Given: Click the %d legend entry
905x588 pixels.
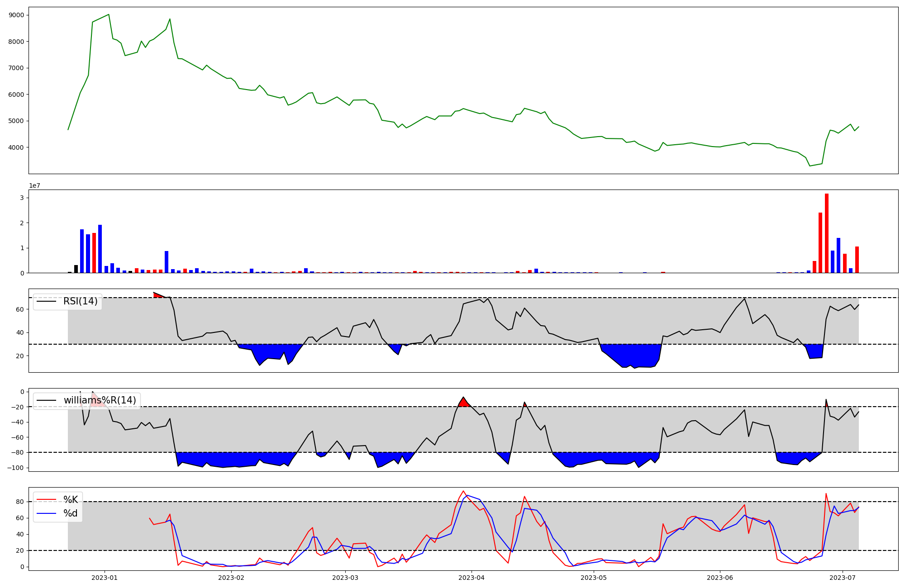Looking at the screenshot, I should [x=71, y=513].
